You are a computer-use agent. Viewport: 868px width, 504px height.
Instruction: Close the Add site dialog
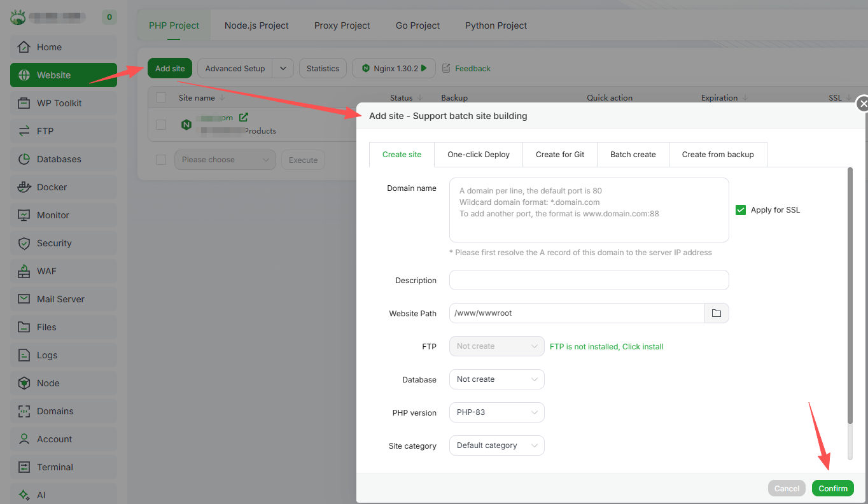(x=862, y=104)
